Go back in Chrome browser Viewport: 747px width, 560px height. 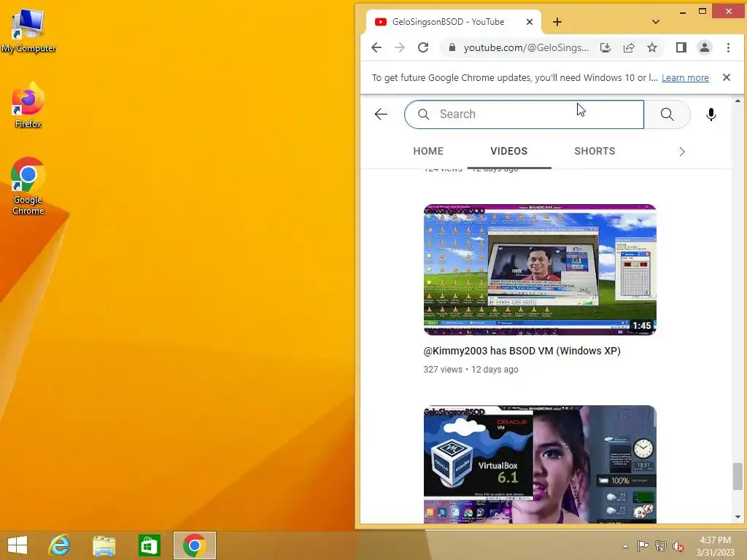pyautogui.click(x=376, y=47)
